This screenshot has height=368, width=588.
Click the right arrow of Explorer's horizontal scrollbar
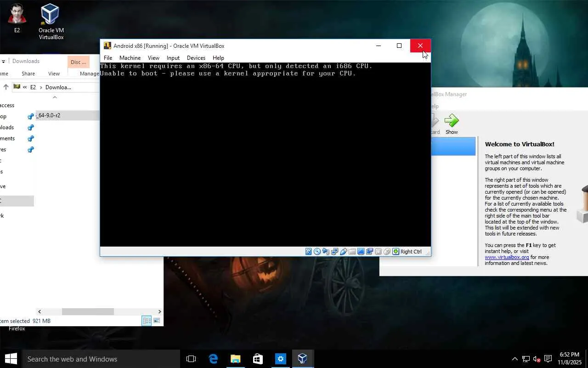click(159, 311)
